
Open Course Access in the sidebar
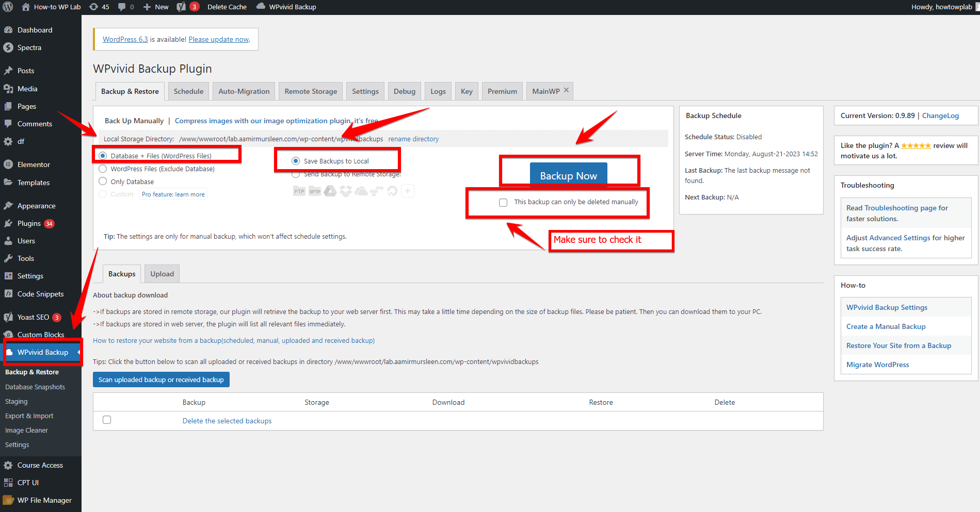click(x=41, y=465)
